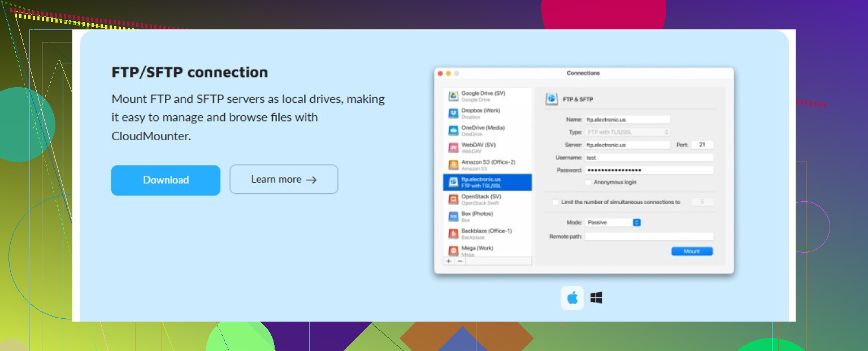Click the Backblaze (Office-1) drive icon
The height and width of the screenshot is (351, 868).
click(453, 233)
